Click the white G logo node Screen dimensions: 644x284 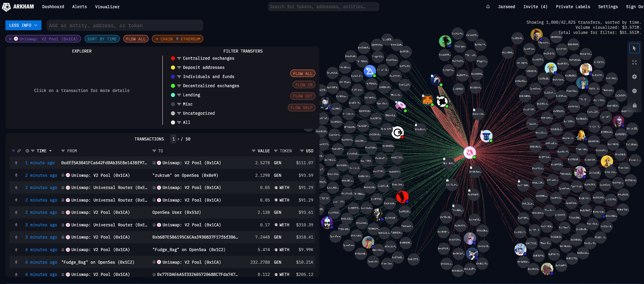click(x=398, y=132)
